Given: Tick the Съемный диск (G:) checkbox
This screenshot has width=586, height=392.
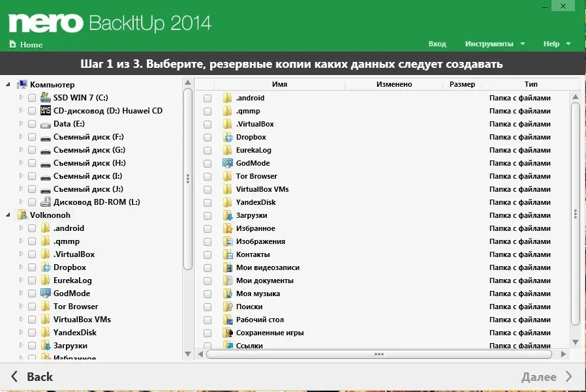Looking at the screenshot, I should pos(32,150).
